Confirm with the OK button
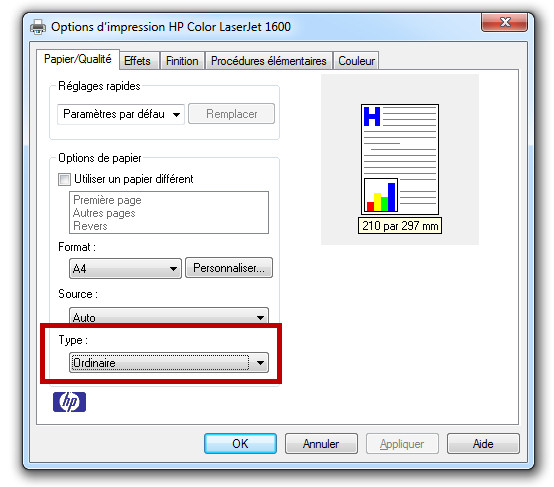The width and height of the screenshot is (554, 487). point(240,444)
